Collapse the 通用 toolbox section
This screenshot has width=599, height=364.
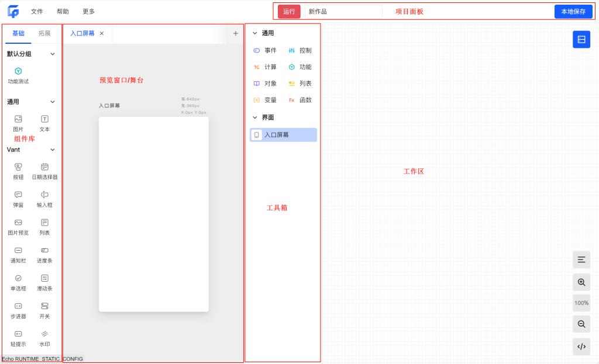click(x=254, y=33)
